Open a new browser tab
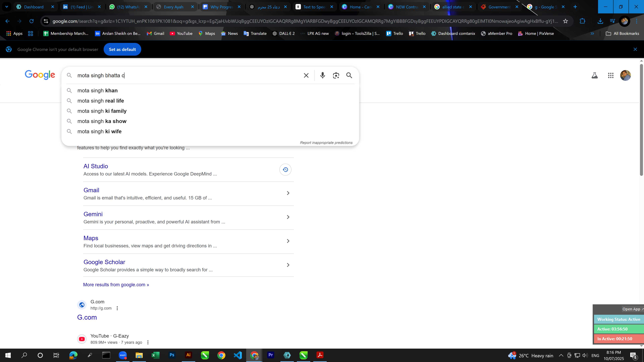 [575, 7]
